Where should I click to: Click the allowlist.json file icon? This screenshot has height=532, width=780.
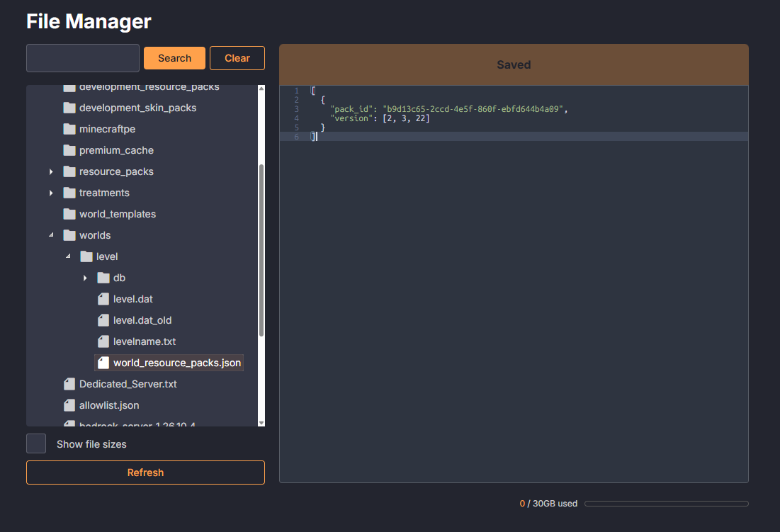pos(69,405)
